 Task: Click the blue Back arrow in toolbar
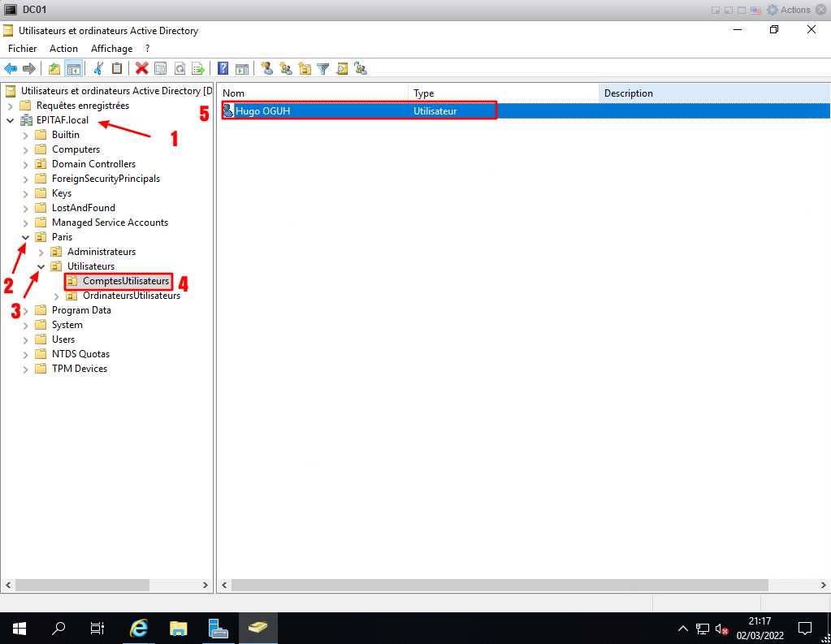[x=11, y=69]
